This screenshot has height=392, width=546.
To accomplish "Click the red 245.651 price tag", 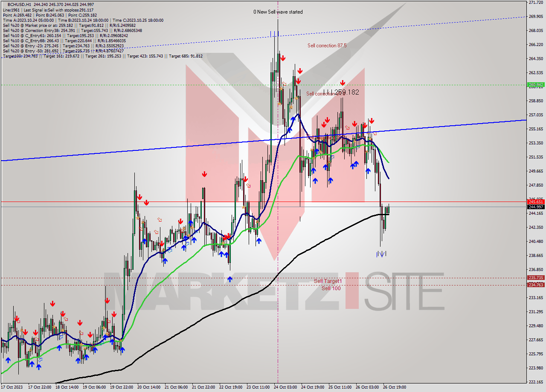I will tap(536, 202).
